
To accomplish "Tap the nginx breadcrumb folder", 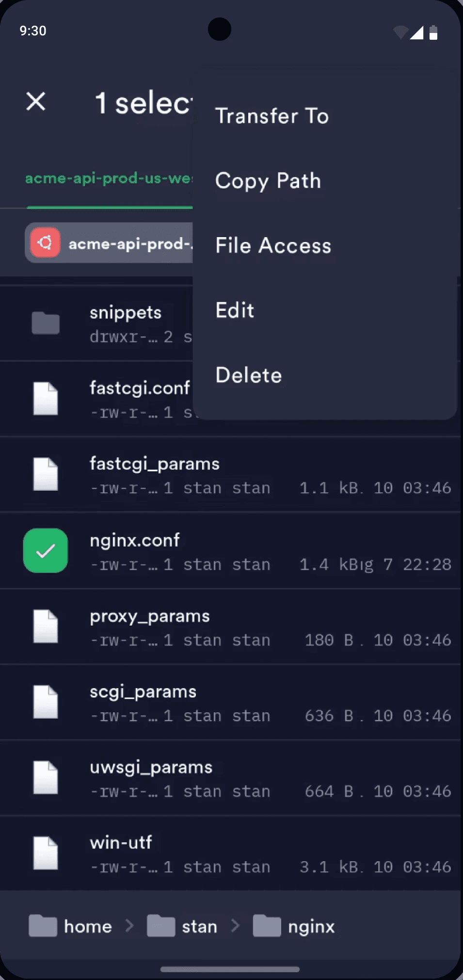I will 294,926.
